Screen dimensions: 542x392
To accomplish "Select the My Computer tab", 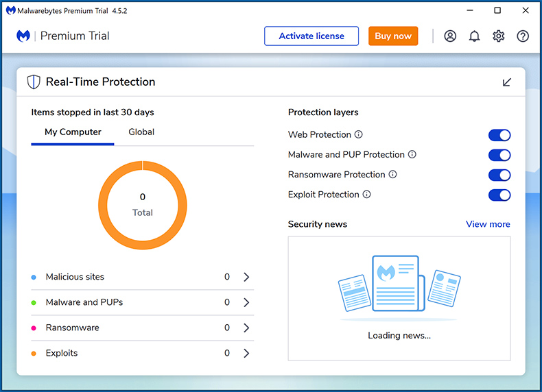I will click(73, 132).
